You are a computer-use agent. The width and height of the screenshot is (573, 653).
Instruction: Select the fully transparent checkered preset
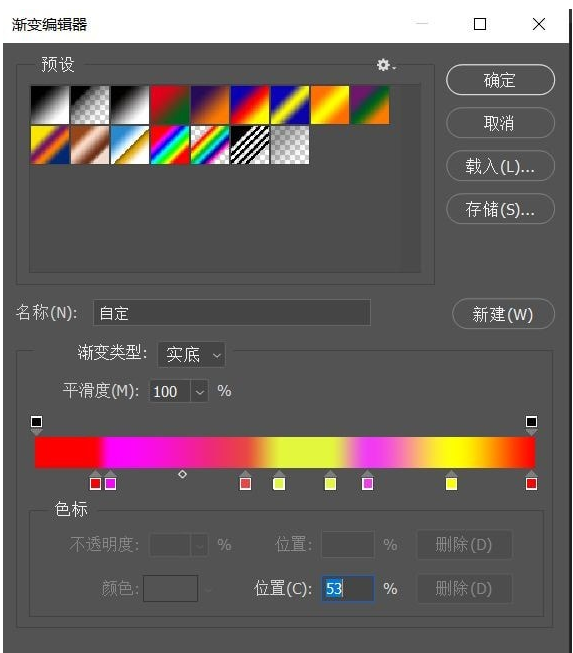coord(290,145)
